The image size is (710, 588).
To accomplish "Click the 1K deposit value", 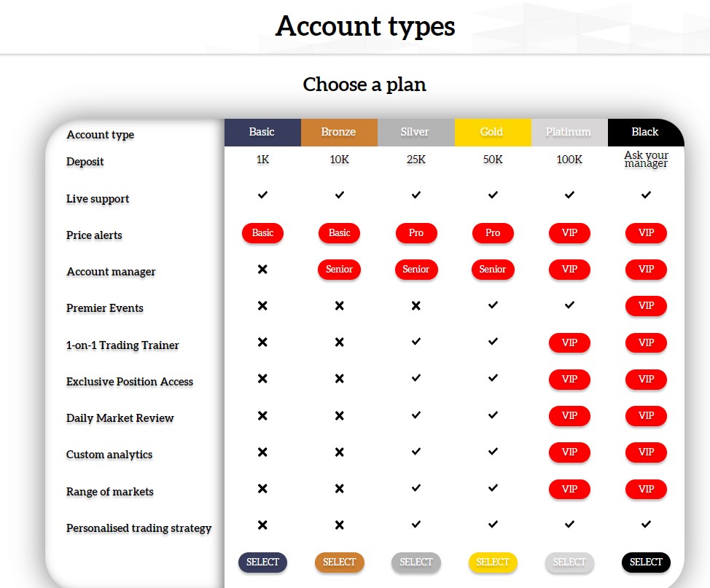I will pyautogui.click(x=262, y=160).
